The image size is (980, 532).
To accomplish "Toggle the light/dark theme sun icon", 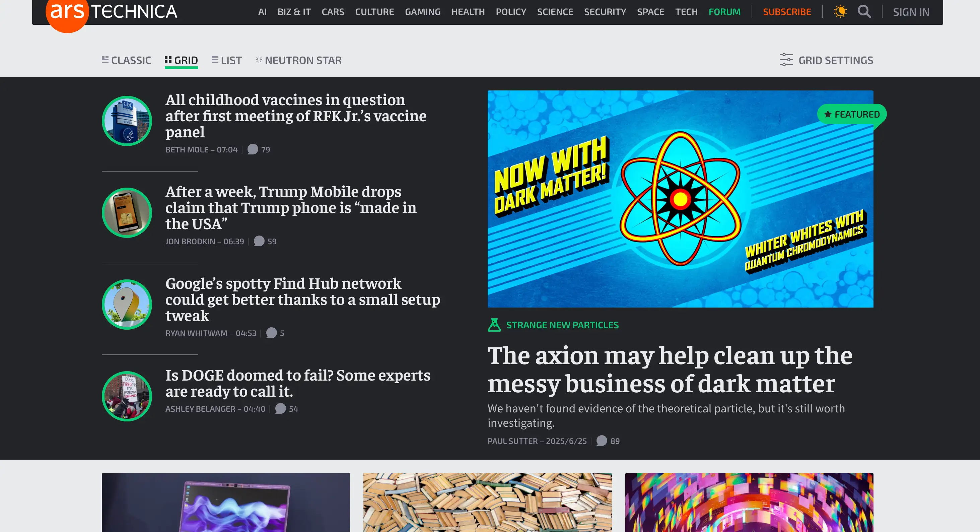I will click(840, 12).
